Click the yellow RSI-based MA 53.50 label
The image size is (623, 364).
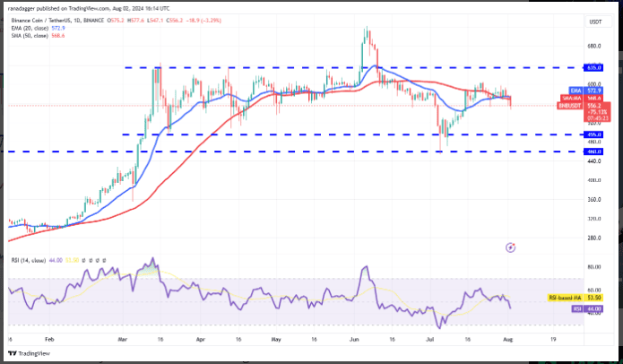tap(575, 298)
